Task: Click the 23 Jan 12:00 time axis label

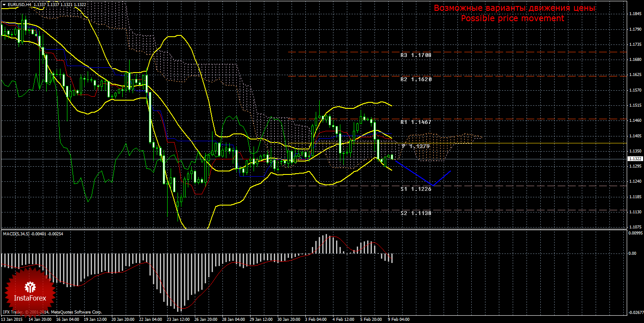Action: 178,320
